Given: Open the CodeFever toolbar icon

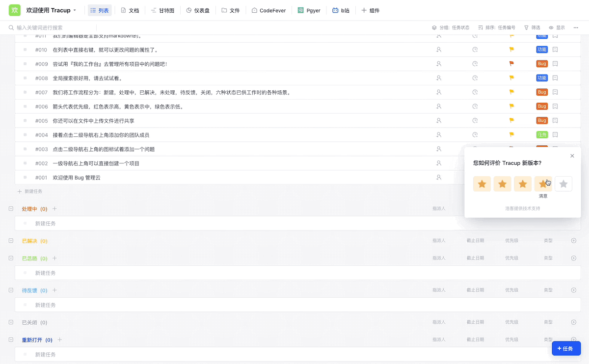Looking at the screenshot, I should 268,10.
